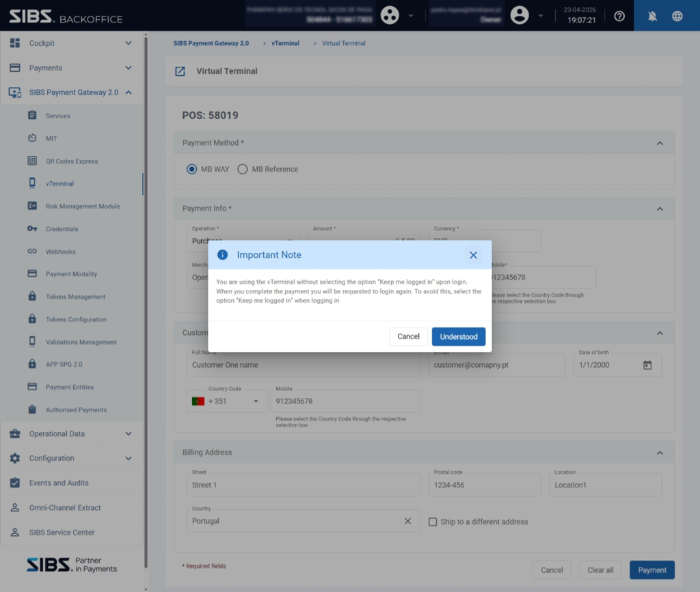Open Webhooks in the sidebar
Viewport: 700px width, 592px height.
point(61,252)
